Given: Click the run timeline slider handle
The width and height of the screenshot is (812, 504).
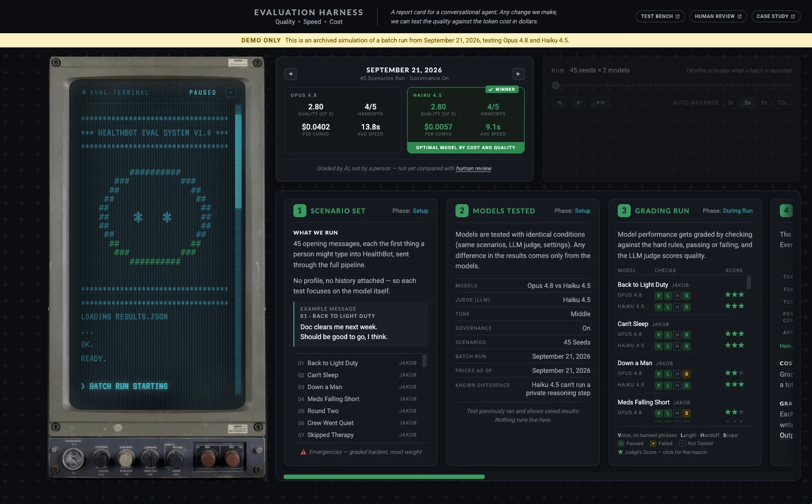Looking at the screenshot, I should [x=556, y=85].
